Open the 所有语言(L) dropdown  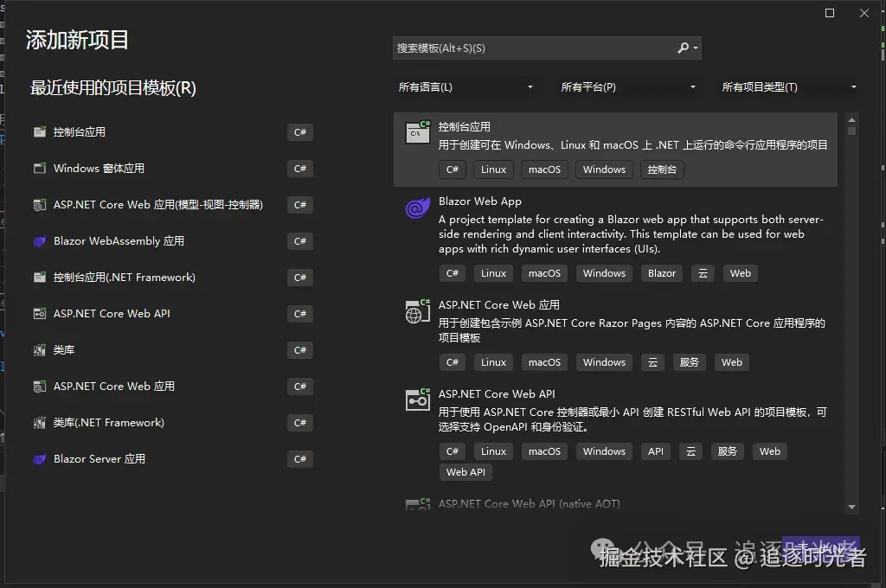coord(466,87)
